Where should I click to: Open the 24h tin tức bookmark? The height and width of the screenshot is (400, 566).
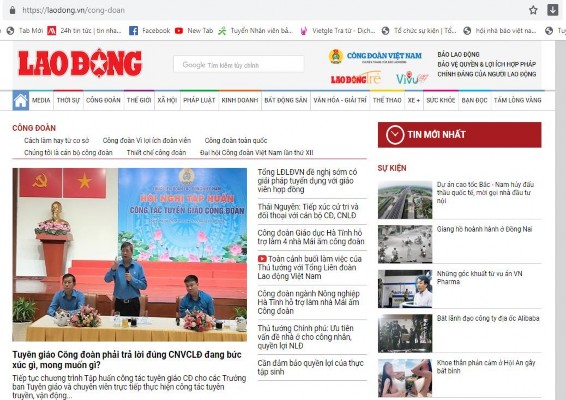[x=84, y=31]
